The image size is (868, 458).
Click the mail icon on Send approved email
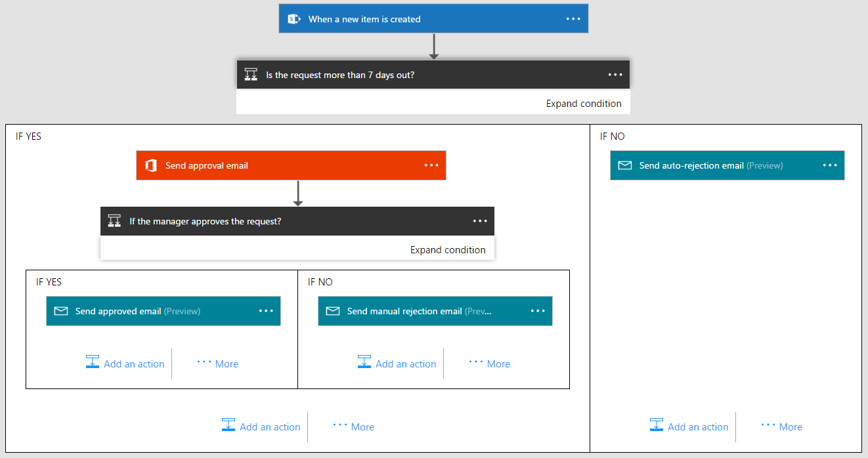point(60,311)
